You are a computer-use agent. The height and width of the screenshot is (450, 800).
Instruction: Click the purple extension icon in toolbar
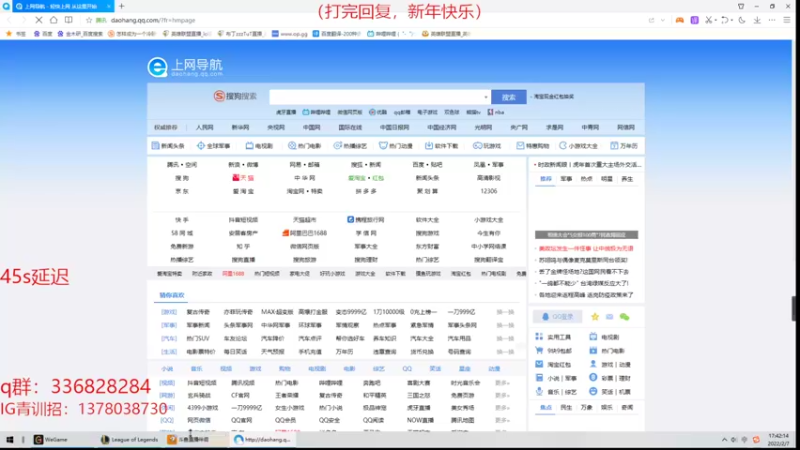click(x=694, y=20)
